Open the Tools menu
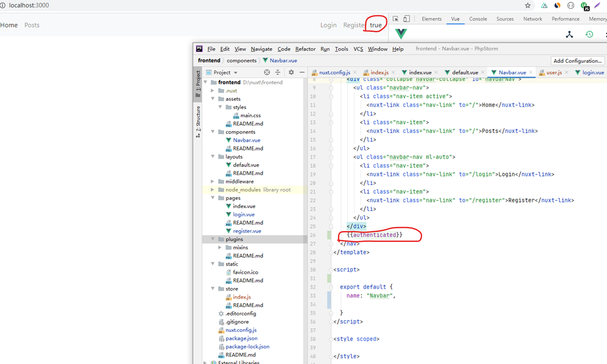 pyautogui.click(x=341, y=49)
